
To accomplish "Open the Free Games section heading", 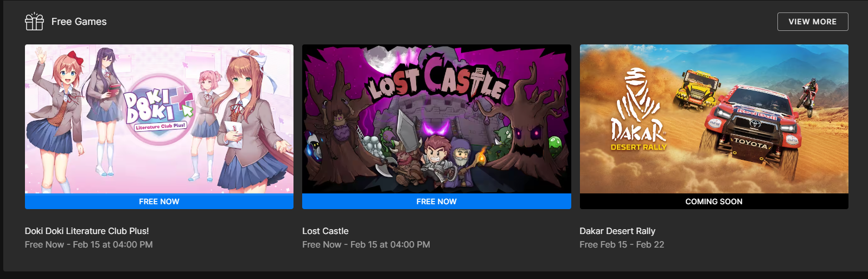I will point(79,22).
